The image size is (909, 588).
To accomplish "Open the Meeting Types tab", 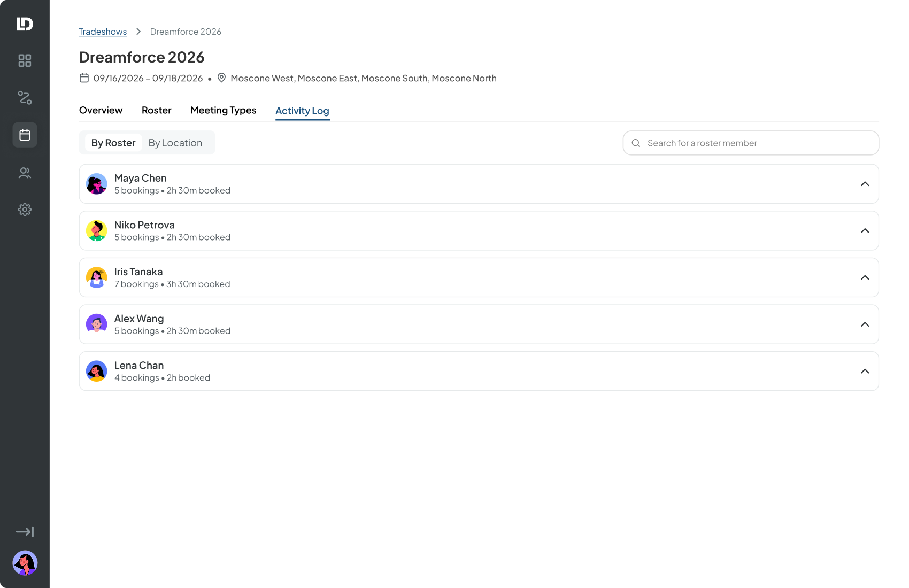I will coord(224,110).
